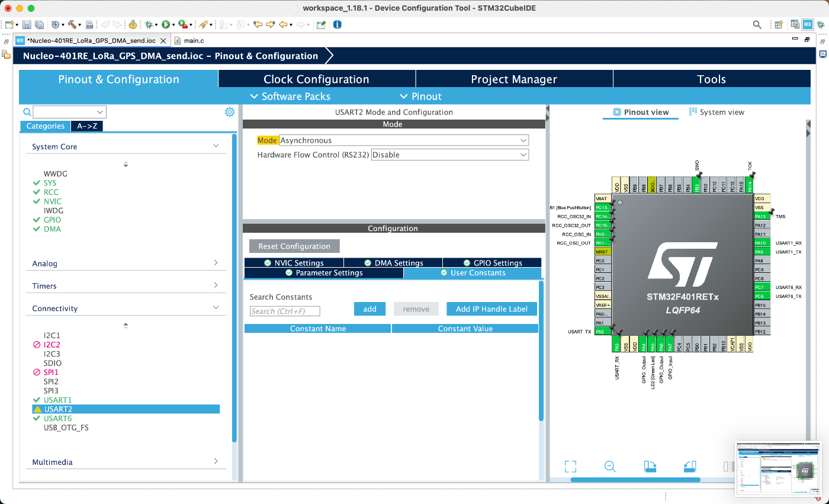Click the Add IP Handle Label button

(x=491, y=309)
